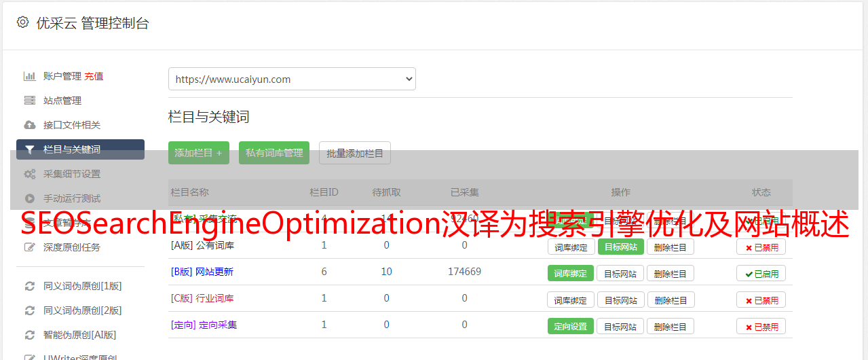Click 删除栏目 in the 网站更新 row
Screen dimensions: 868x360
pos(671,273)
